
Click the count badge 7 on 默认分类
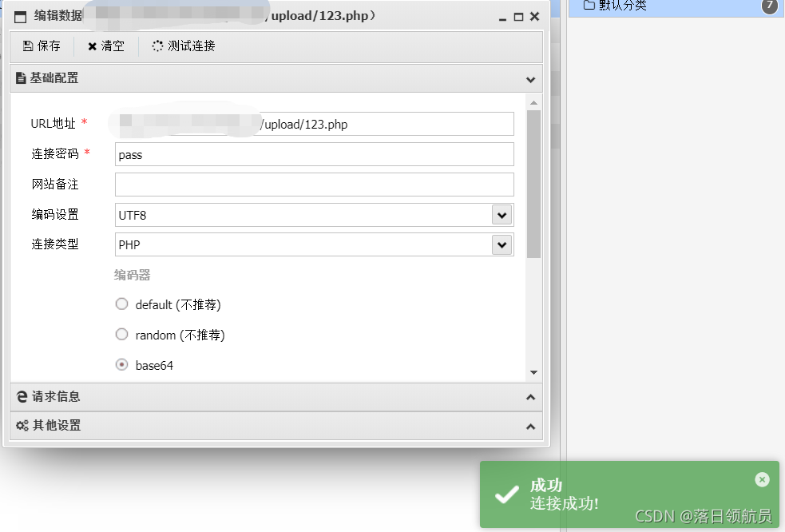(x=770, y=6)
